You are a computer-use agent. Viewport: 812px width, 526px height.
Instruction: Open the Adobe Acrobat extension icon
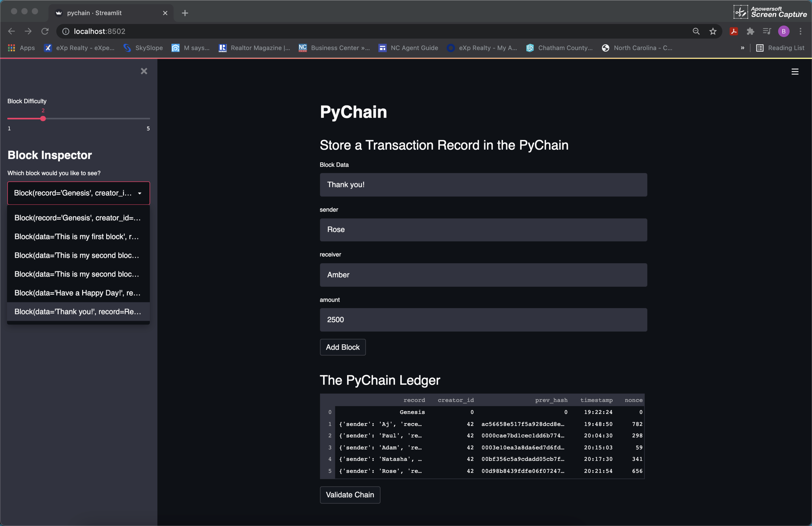734,31
